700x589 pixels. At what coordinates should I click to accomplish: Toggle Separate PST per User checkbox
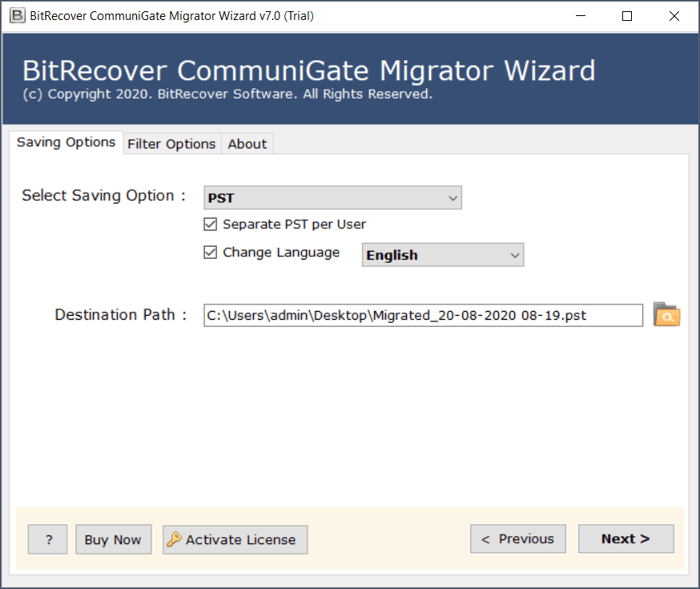click(x=211, y=224)
